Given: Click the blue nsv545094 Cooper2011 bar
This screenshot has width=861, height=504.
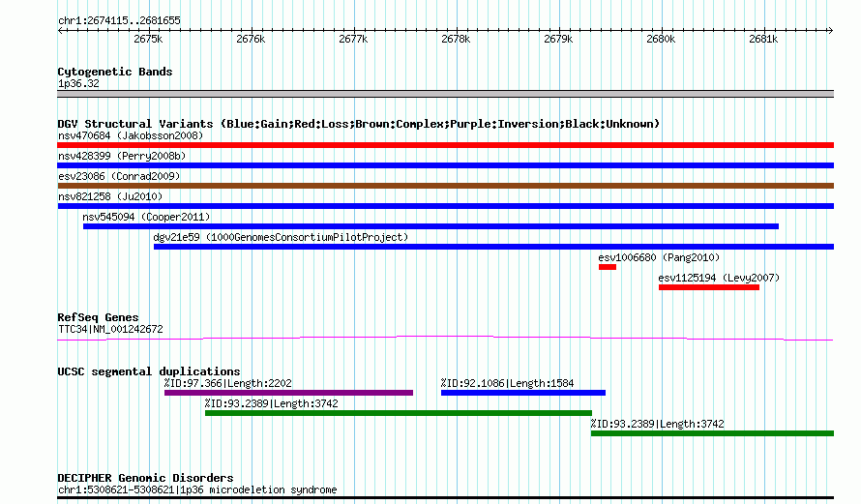Looking at the screenshot, I should point(430,226).
